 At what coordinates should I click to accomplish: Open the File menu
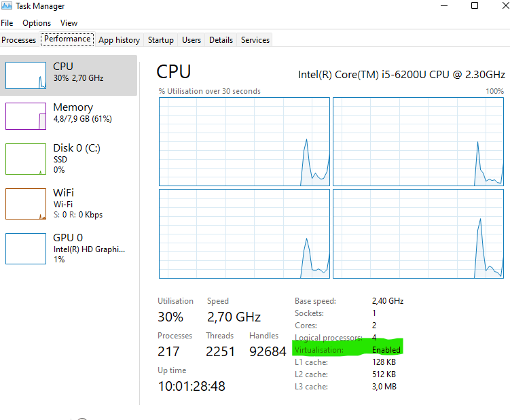7,23
